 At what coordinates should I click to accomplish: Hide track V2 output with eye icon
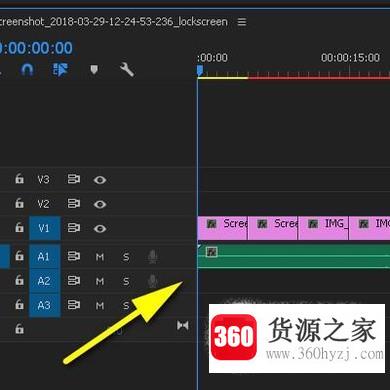click(x=100, y=204)
